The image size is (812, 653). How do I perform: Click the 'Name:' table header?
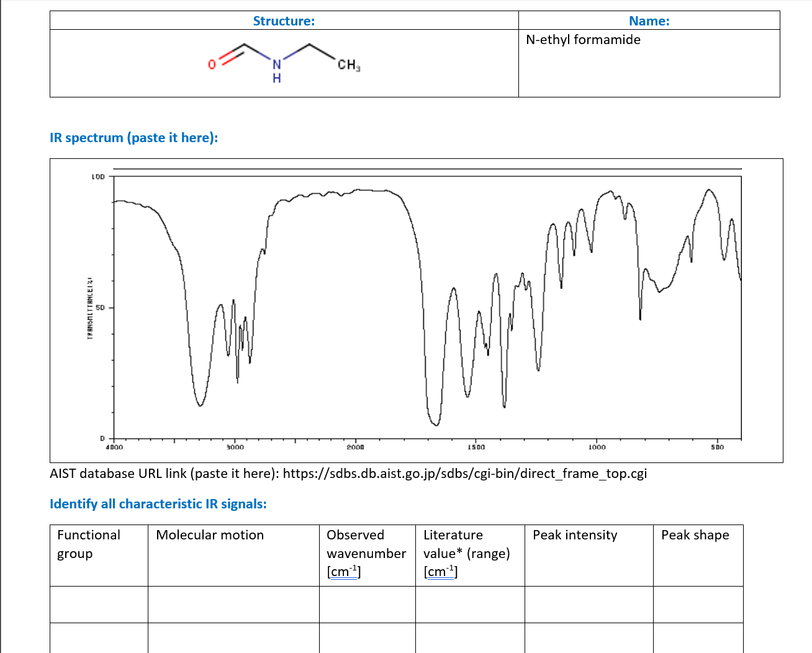pos(648,20)
